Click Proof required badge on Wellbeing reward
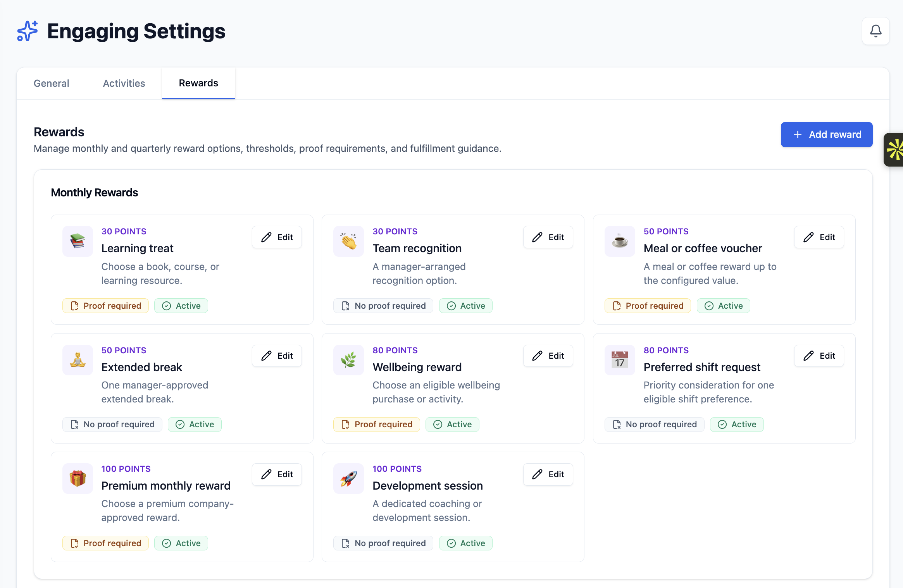The width and height of the screenshot is (903, 588). (376, 425)
